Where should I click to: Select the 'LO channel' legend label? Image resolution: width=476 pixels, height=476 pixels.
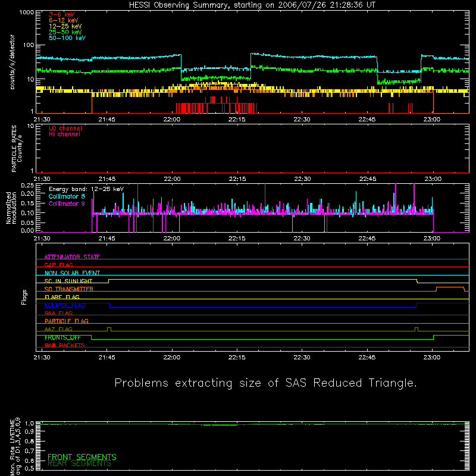pyautogui.click(x=65, y=128)
